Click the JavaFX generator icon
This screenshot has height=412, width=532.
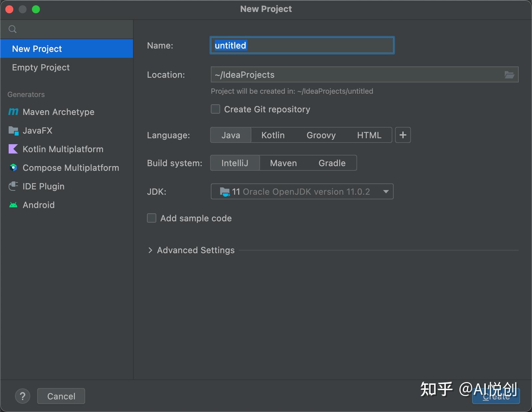tap(13, 131)
